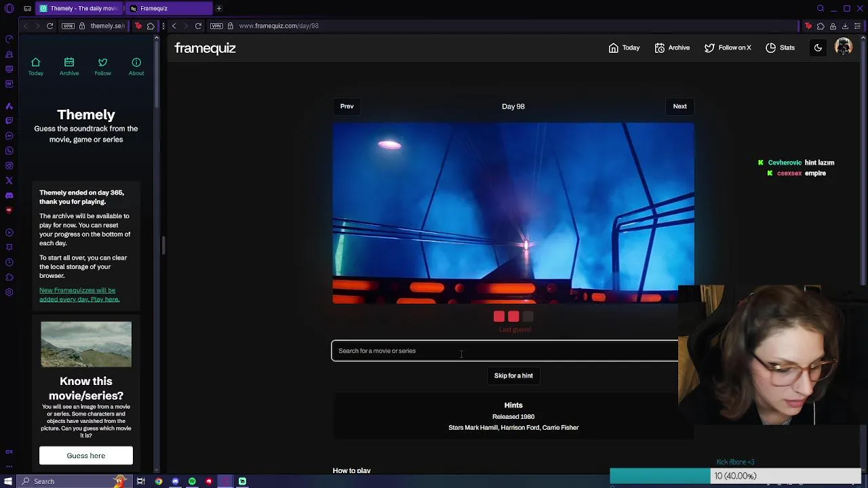
Task: Open Messenger in the Opera sidebar
Action: point(9,136)
